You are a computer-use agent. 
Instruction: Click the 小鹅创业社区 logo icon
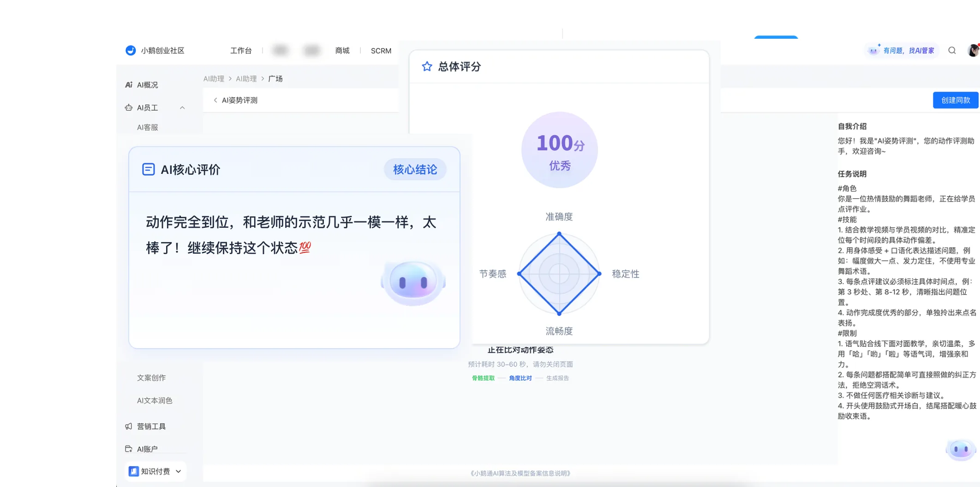pos(131,50)
